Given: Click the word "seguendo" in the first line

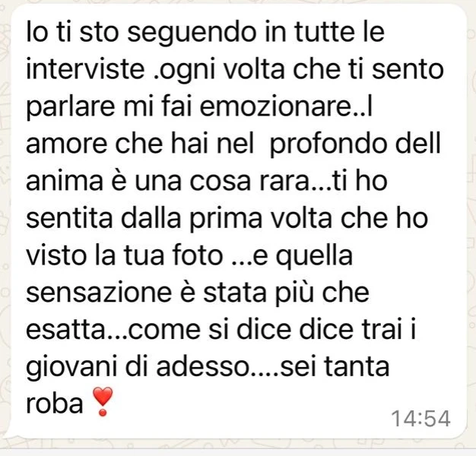Looking at the screenshot, I should coord(192,34).
